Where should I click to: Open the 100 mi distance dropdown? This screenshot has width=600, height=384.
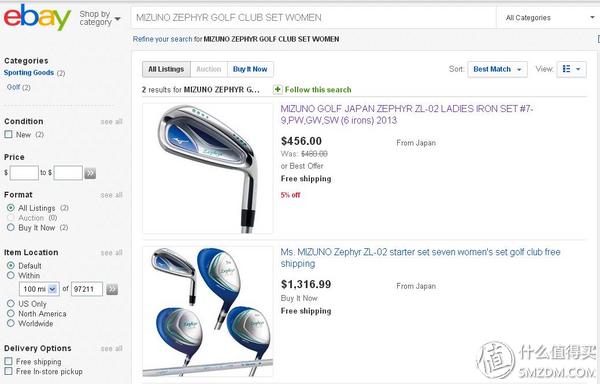pyautogui.click(x=39, y=289)
